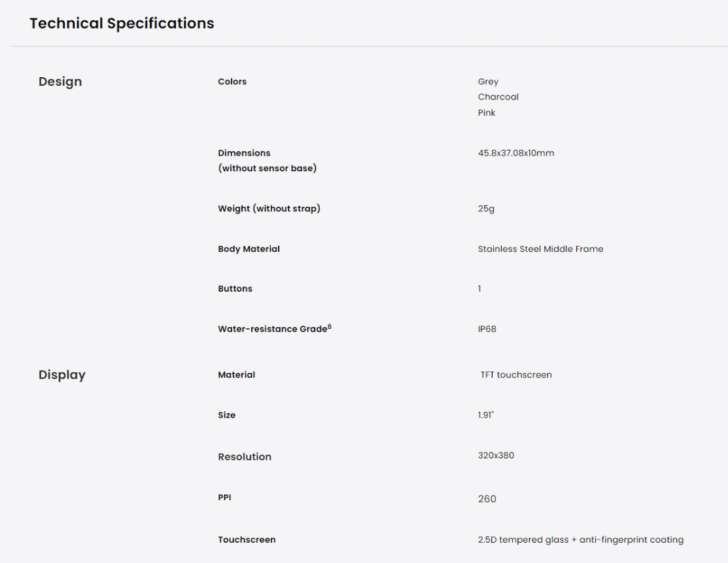Click the Grey color value

[488, 82]
